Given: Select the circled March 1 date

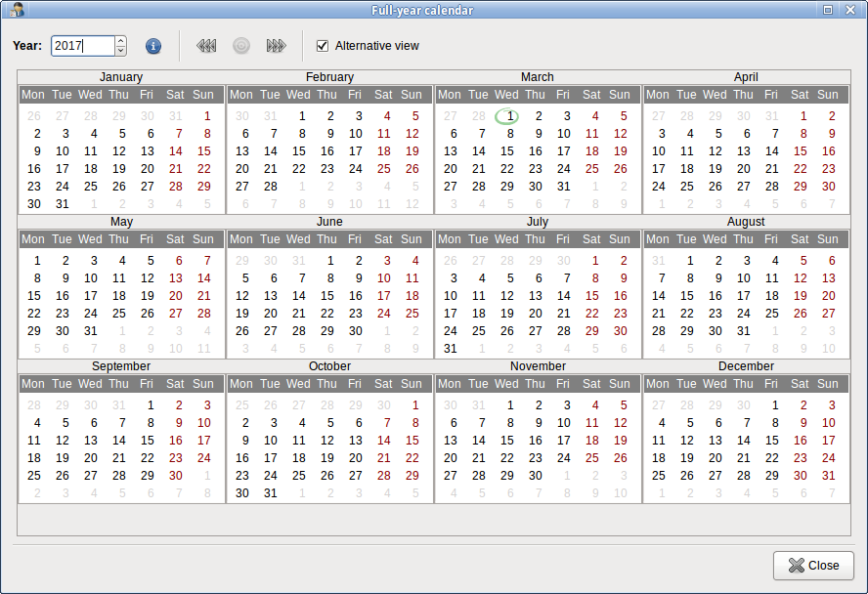Looking at the screenshot, I should (x=507, y=116).
